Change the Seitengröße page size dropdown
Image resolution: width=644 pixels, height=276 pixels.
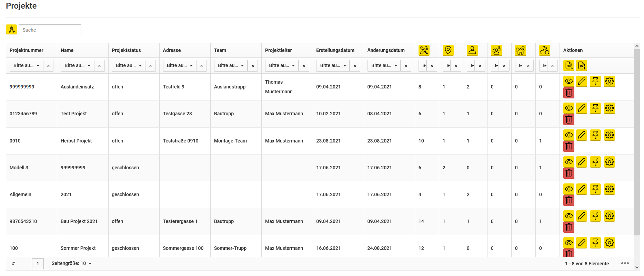(x=72, y=263)
